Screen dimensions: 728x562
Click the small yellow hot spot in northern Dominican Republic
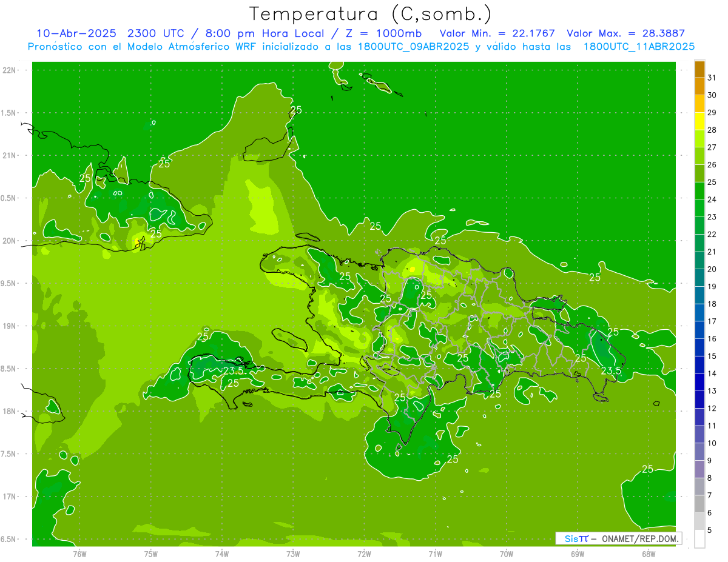(x=412, y=269)
